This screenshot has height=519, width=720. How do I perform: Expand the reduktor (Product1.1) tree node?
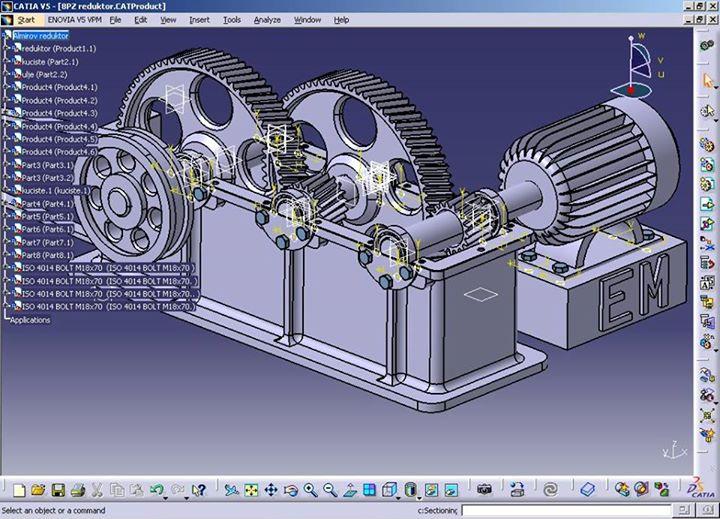pyautogui.click(x=7, y=48)
